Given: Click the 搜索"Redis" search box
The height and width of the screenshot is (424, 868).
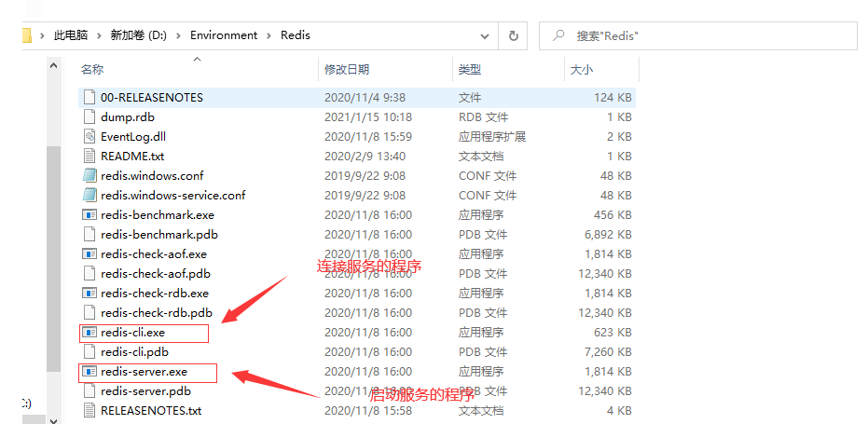Looking at the screenshot, I should click(698, 36).
